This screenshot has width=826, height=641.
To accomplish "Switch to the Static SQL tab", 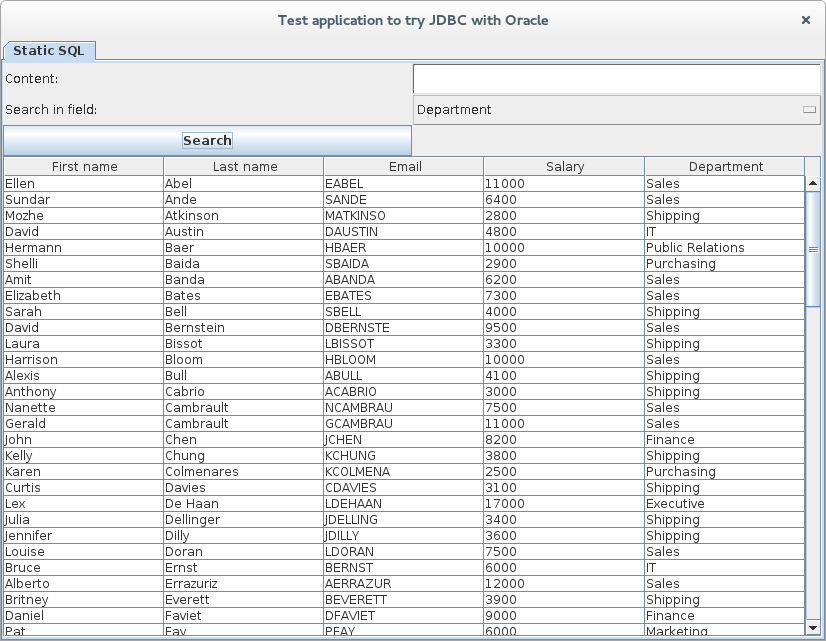I will click(49, 50).
